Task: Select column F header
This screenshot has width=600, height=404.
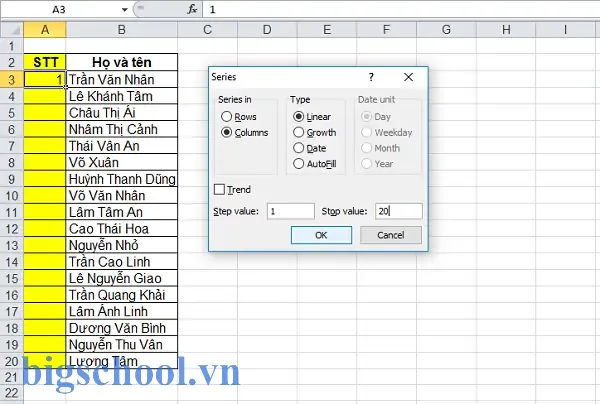Action: (386, 29)
